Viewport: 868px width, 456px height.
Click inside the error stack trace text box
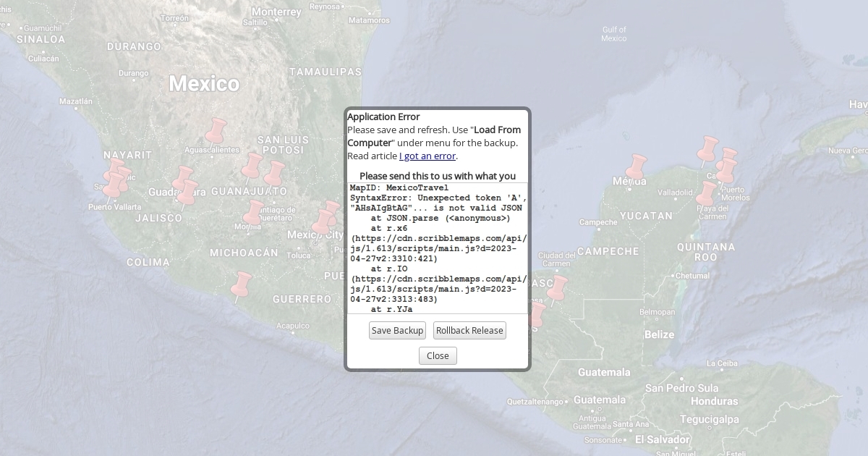pyautogui.click(x=438, y=248)
